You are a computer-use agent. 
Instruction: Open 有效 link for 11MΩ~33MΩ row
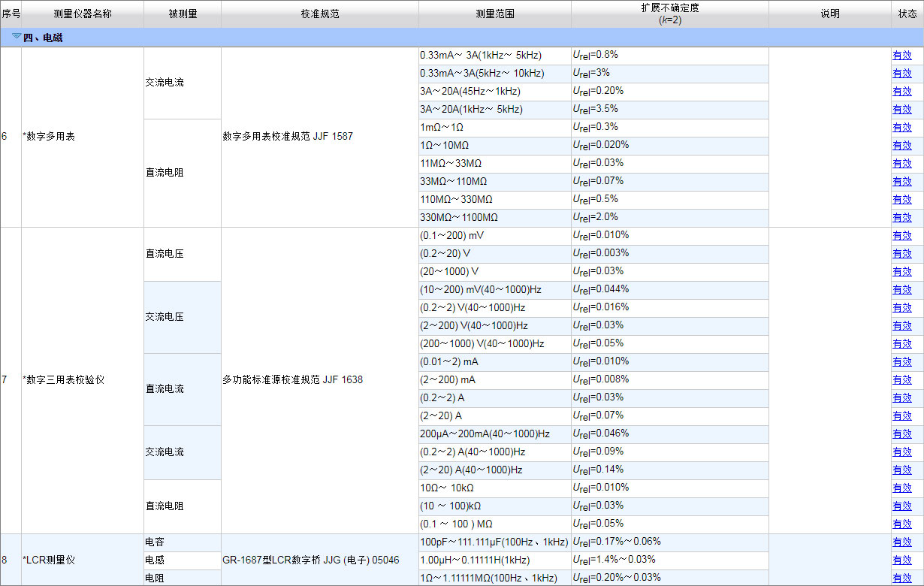click(901, 163)
